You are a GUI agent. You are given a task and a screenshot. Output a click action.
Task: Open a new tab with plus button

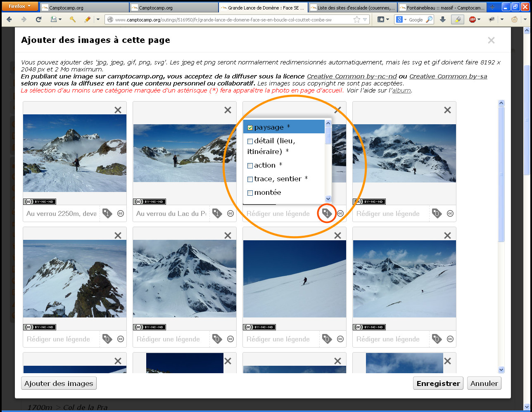[x=492, y=7]
